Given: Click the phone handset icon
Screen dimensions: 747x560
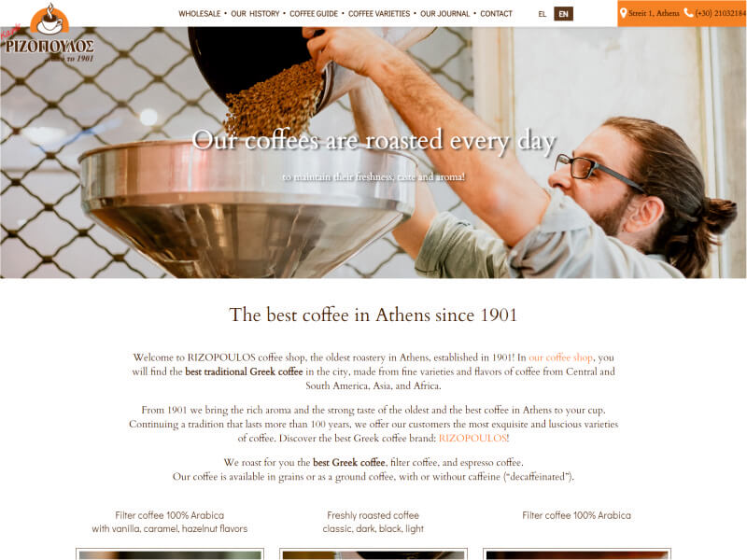Looking at the screenshot, I should [x=688, y=13].
